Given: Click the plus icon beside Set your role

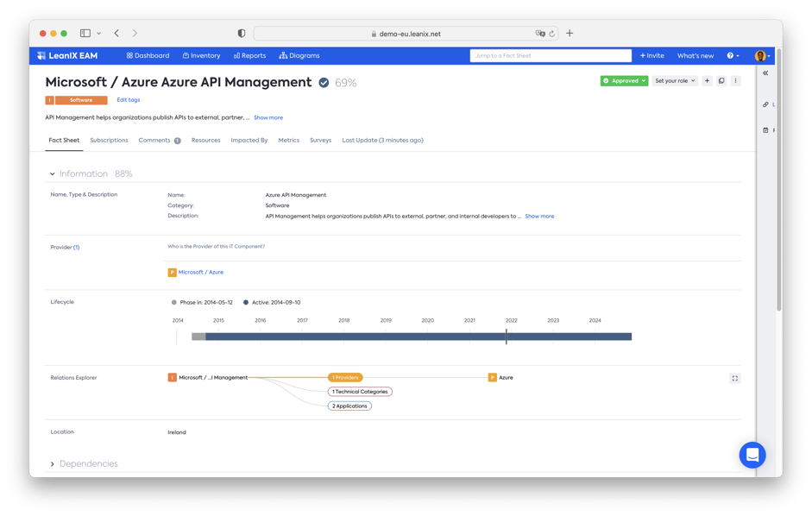Looking at the screenshot, I should [708, 80].
